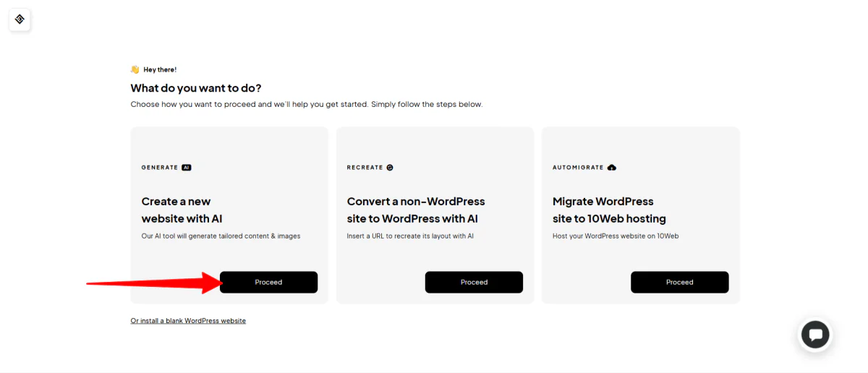This screenshot has height=373, width=868.
Task: Click the AI badge beside GENERATE
Action: [187, 167]
